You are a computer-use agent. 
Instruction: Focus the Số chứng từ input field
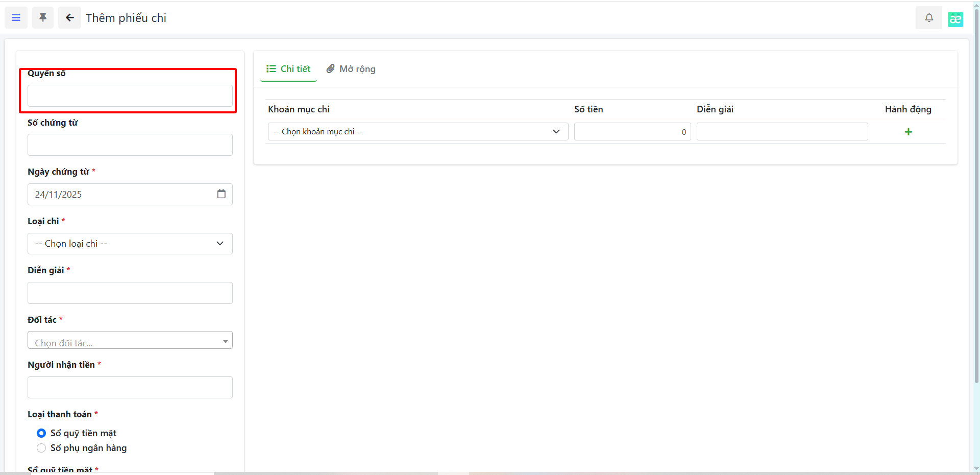pos(130,145)
